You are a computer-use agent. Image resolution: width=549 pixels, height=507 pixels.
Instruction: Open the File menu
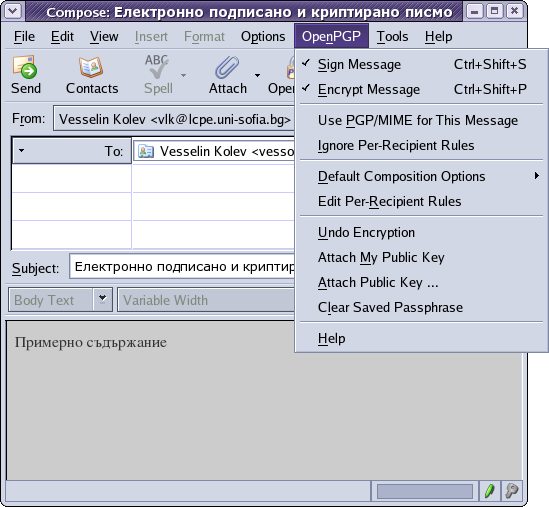24,36
